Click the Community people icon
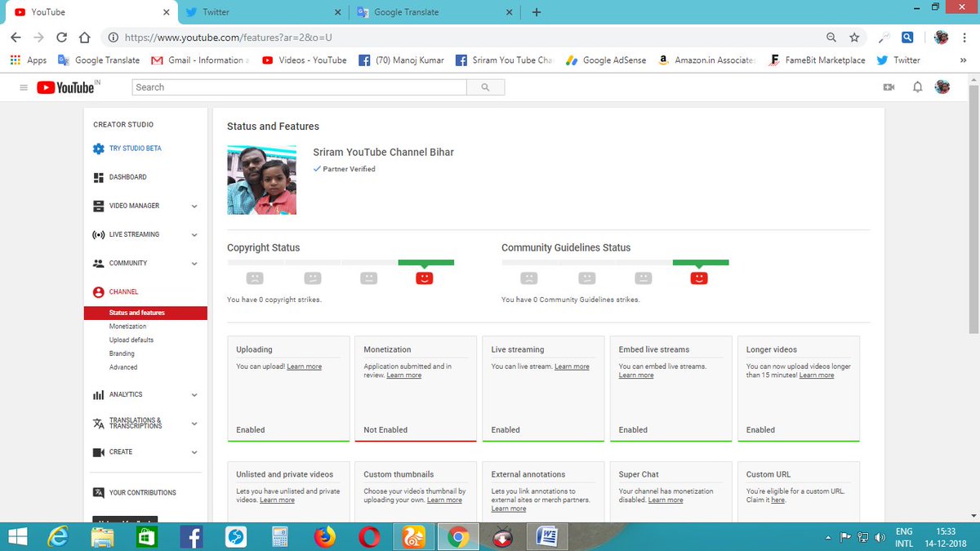Screen dimensions: 980x551 pos(99,263)
